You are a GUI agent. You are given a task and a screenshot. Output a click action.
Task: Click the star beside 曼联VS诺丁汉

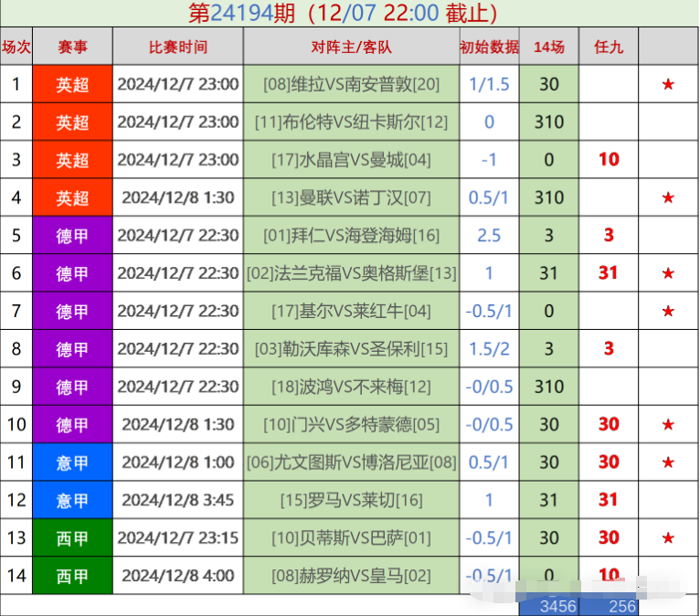point(668,197)
